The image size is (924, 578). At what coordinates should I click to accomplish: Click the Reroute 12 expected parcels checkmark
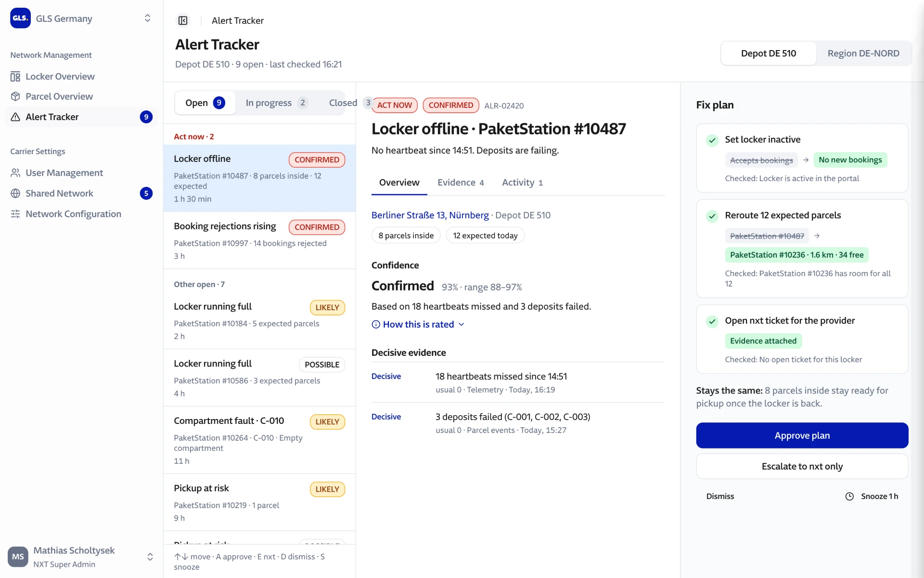[712, 216]
